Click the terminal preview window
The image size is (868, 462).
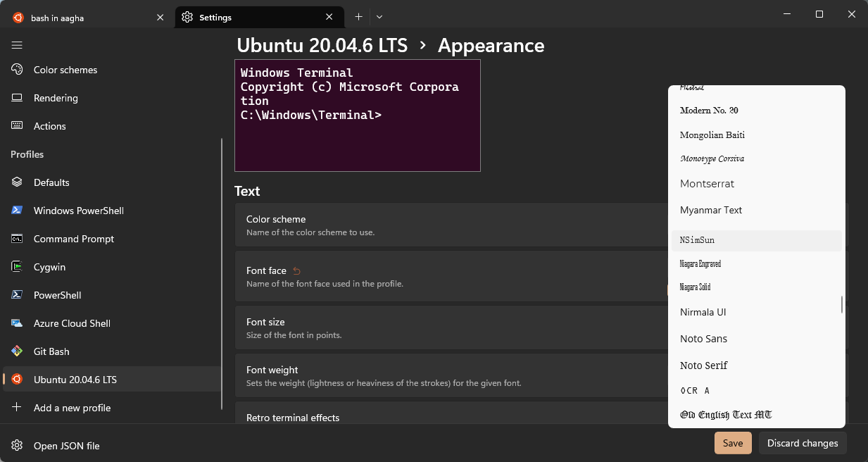point(358,115)
